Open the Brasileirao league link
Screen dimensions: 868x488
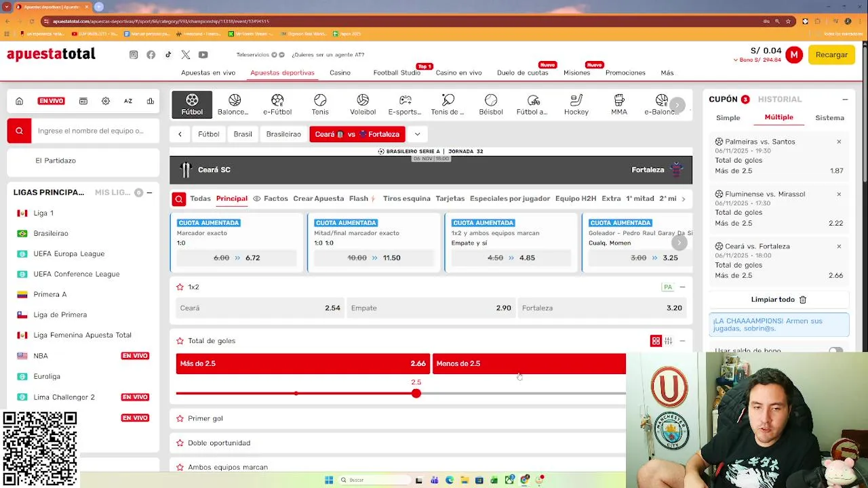pyautogui.click(x=51, y=233)
